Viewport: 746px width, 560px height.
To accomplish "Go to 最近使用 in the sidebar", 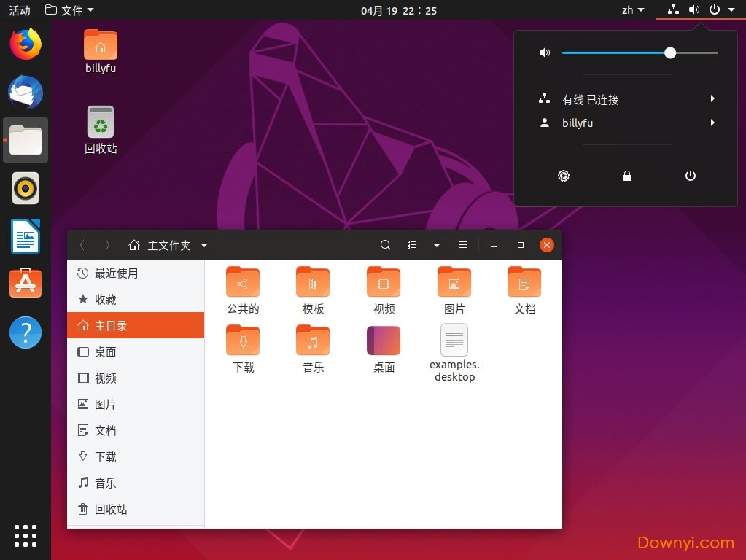I will click(116, 273).
